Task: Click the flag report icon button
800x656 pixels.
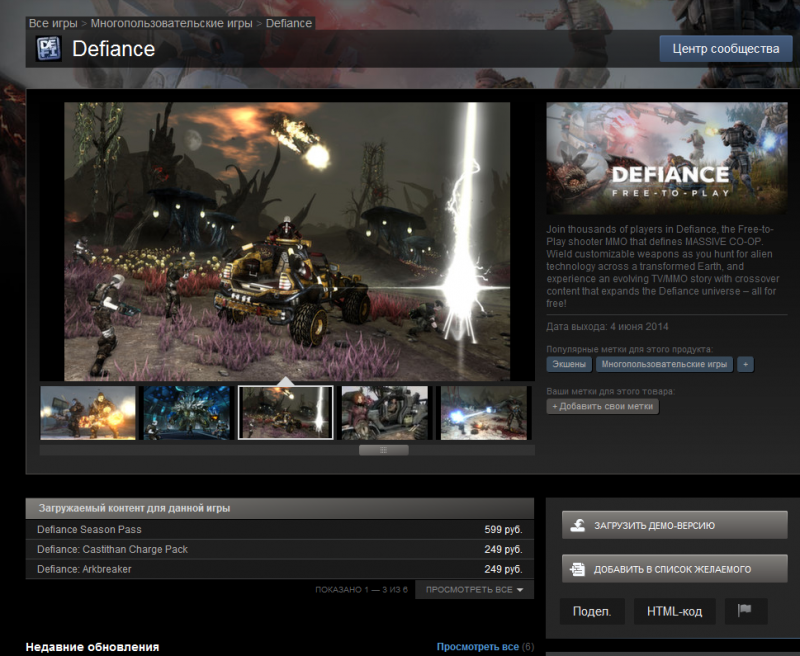Action: pos(745,611)
